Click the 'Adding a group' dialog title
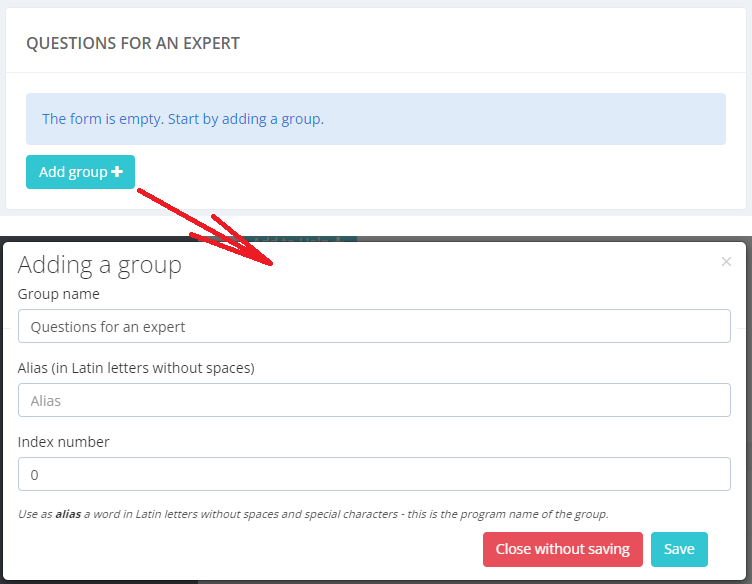Screen dimensions: 752x584 (x=100, y=265)
